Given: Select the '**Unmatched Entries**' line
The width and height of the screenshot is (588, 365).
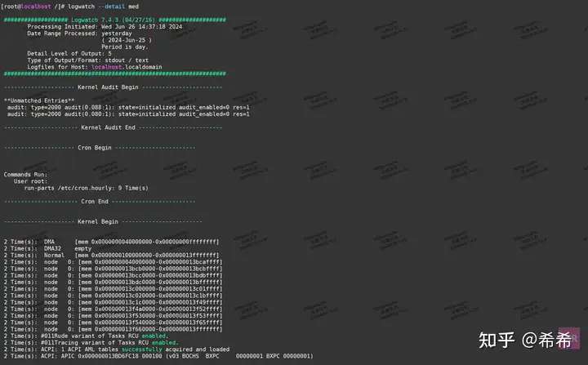Looking at the screenshot, I should click(39, 100).
